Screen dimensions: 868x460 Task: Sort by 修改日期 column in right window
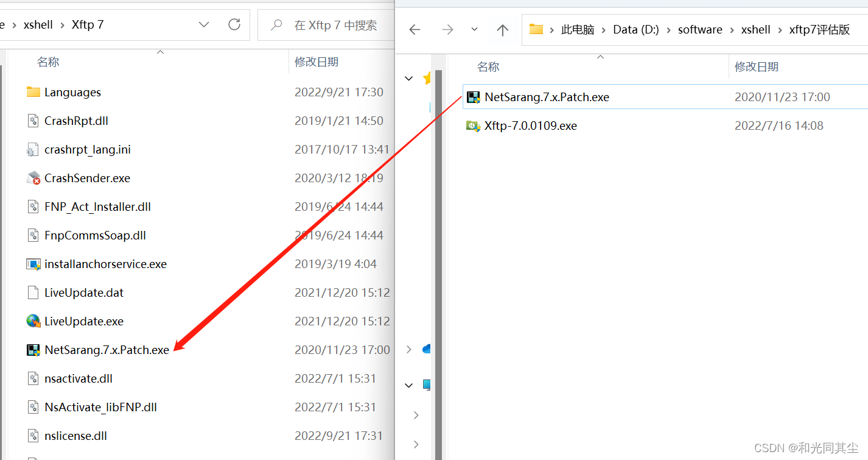tap(757, 66)
